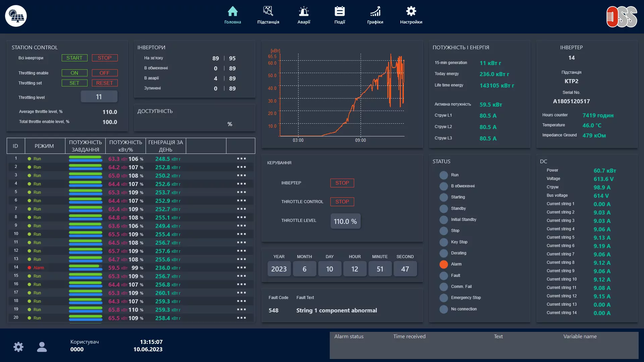Open three-dot menu for inverter 14
644x362 pixels.
click(x=241, y=267)
